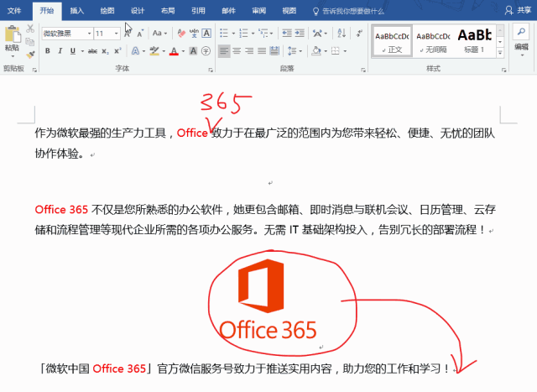Switch to the 引用 References tab

pos(198,11)
